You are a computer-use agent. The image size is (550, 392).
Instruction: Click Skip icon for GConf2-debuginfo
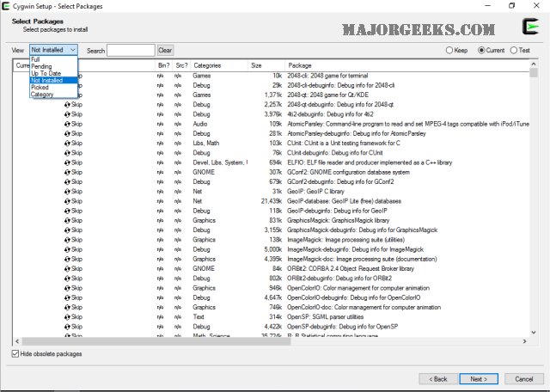67,181
